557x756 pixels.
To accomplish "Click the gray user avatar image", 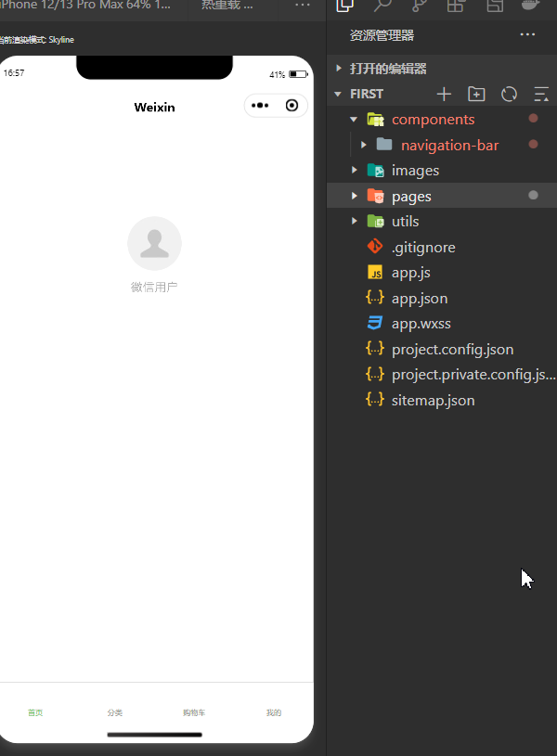I will click(x=154, y=243).
